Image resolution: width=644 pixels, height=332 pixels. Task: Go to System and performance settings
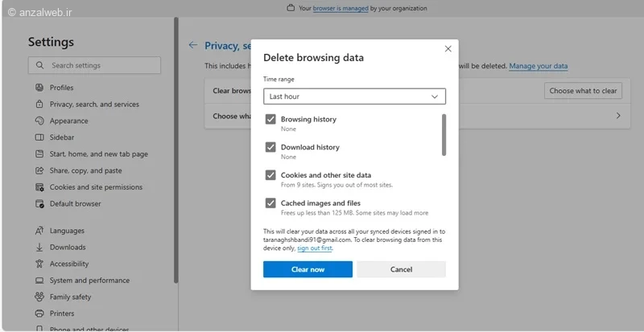89,281
